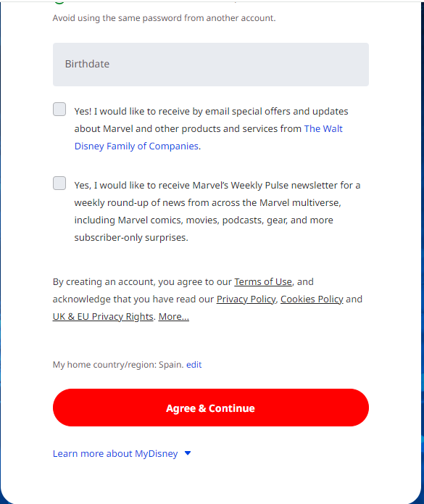The image size is (424, 504).
Task: Click the "My home country/region: Spain" text
Action: tap(118, 365)
